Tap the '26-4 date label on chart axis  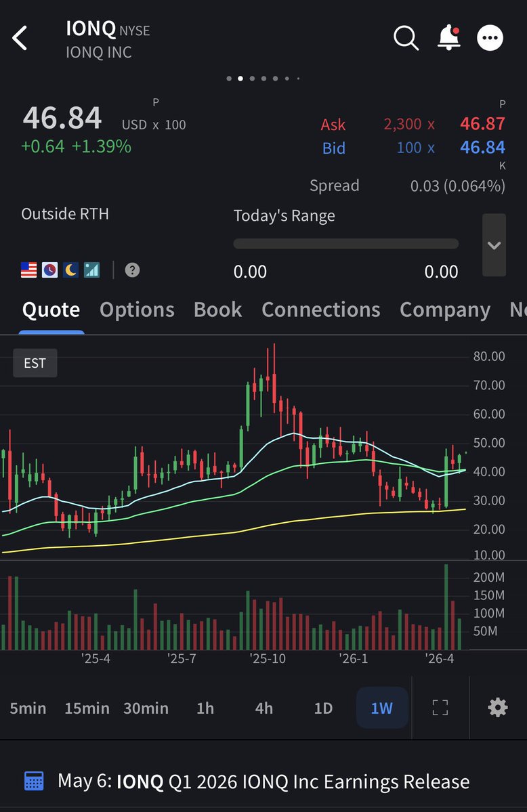pos(440,659)
